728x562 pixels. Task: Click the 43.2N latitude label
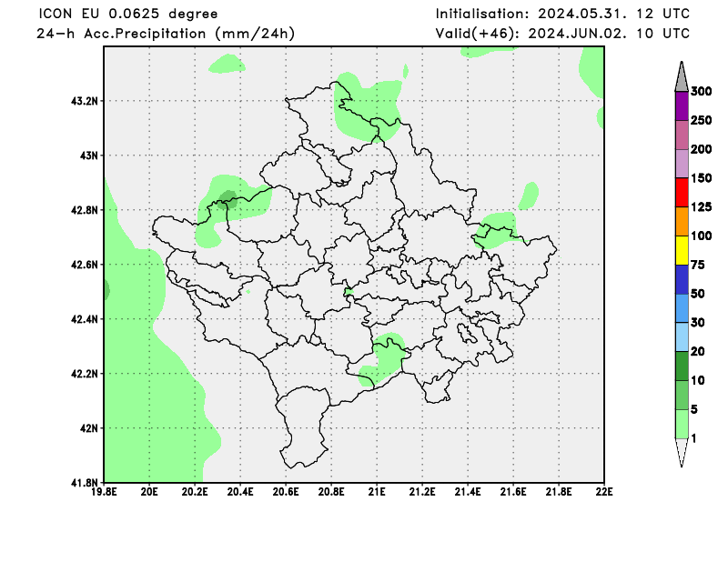tap(85, 101)
